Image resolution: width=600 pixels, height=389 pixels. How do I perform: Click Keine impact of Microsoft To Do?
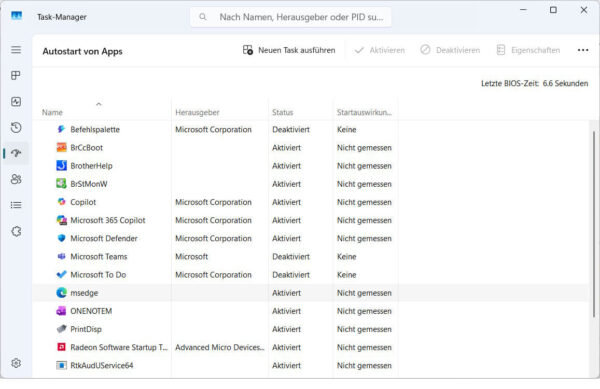[347, 275]
